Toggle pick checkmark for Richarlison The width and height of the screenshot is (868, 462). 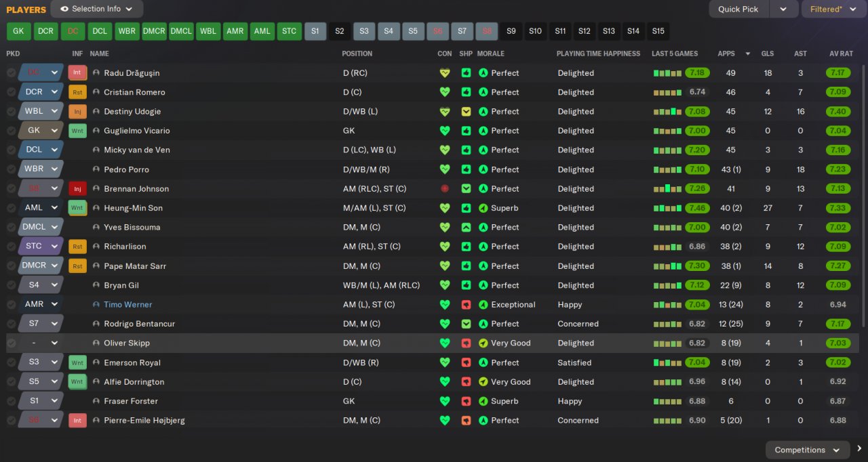(x=12, y=247)
